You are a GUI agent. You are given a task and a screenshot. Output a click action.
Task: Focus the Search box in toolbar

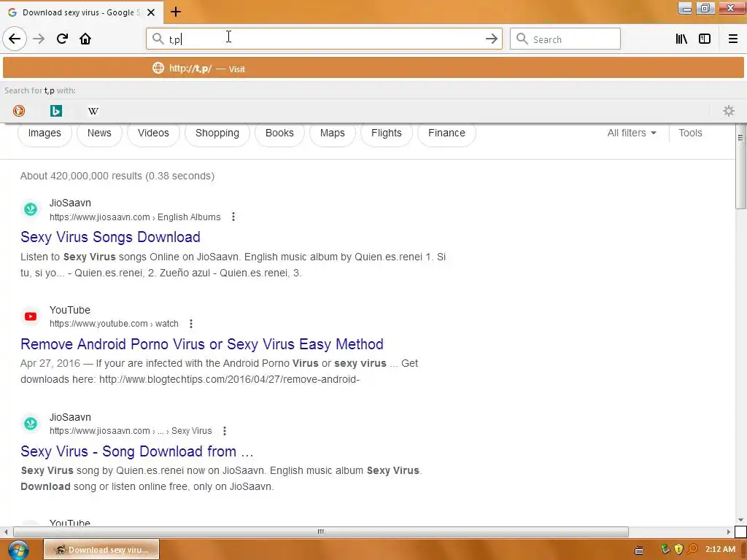(x=565, y=39)
